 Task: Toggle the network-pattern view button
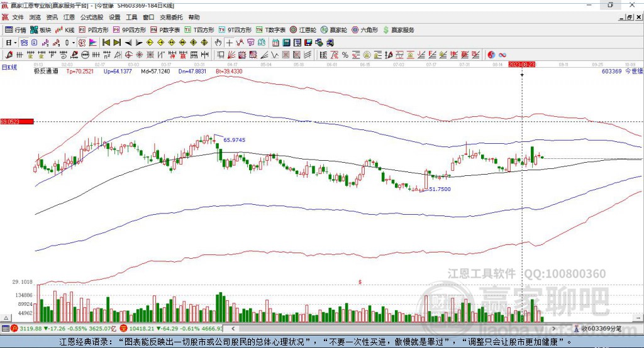click(x=25, y=43)
